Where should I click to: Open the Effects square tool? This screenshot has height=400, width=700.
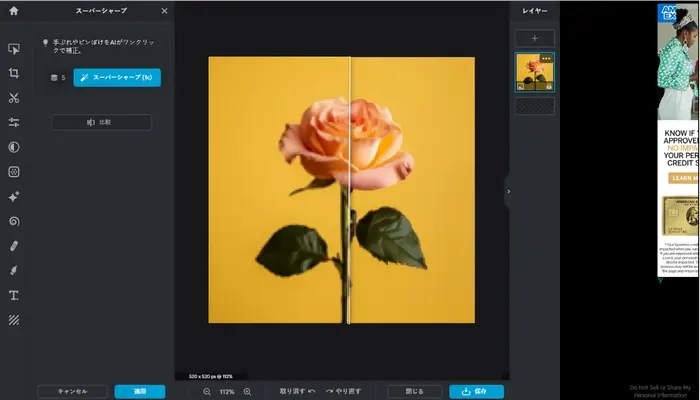pos(14,172)
